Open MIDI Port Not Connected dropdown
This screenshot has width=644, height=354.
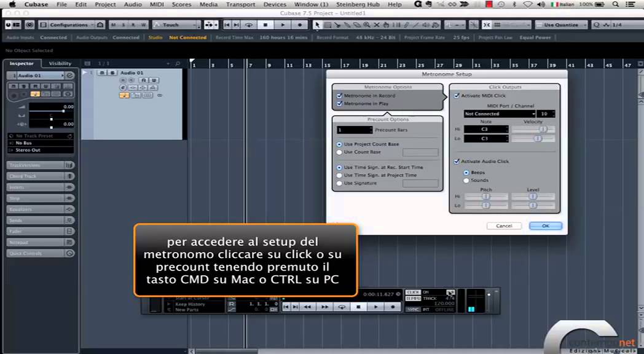(x=500, y=114)
